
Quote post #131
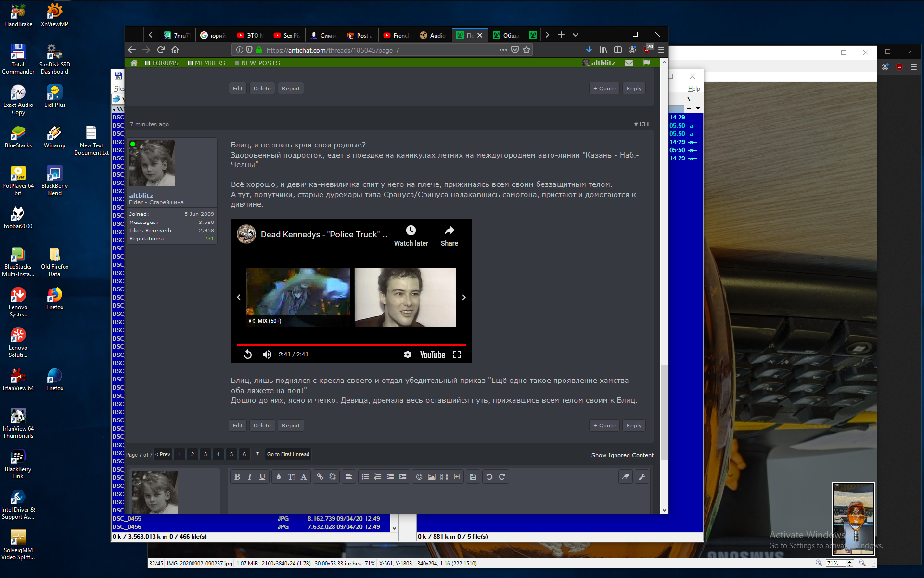604,425
